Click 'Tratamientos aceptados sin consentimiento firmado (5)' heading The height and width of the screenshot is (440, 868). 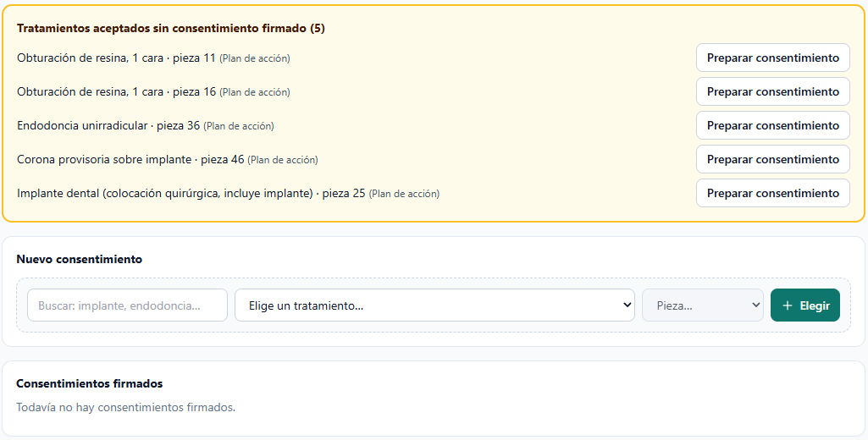pos(171,28)
